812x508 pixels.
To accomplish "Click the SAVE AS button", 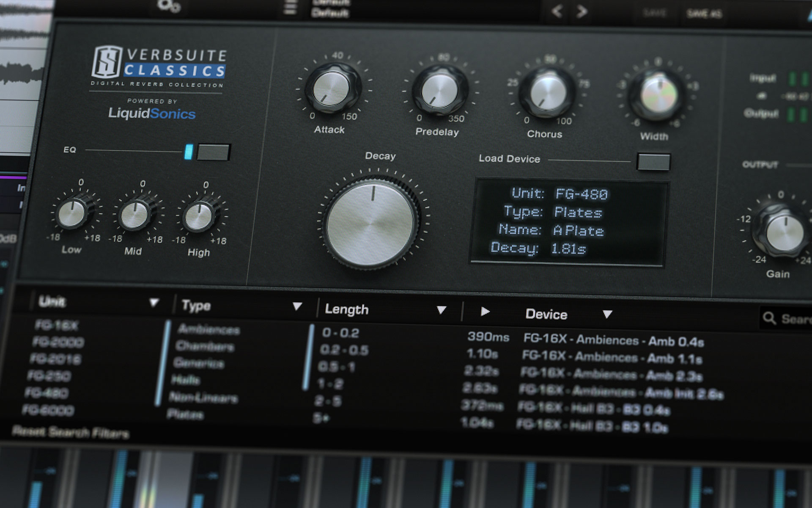I will coord(704,14).
